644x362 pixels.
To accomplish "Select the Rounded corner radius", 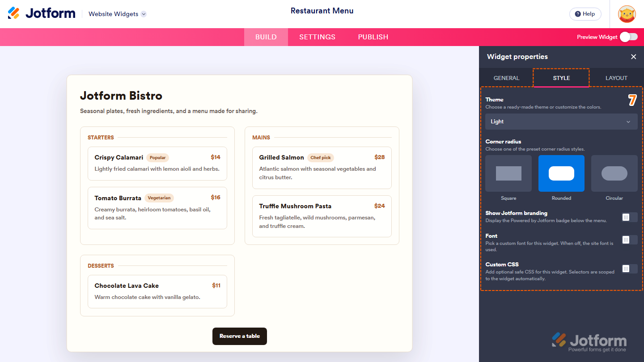I will point(561,173).
